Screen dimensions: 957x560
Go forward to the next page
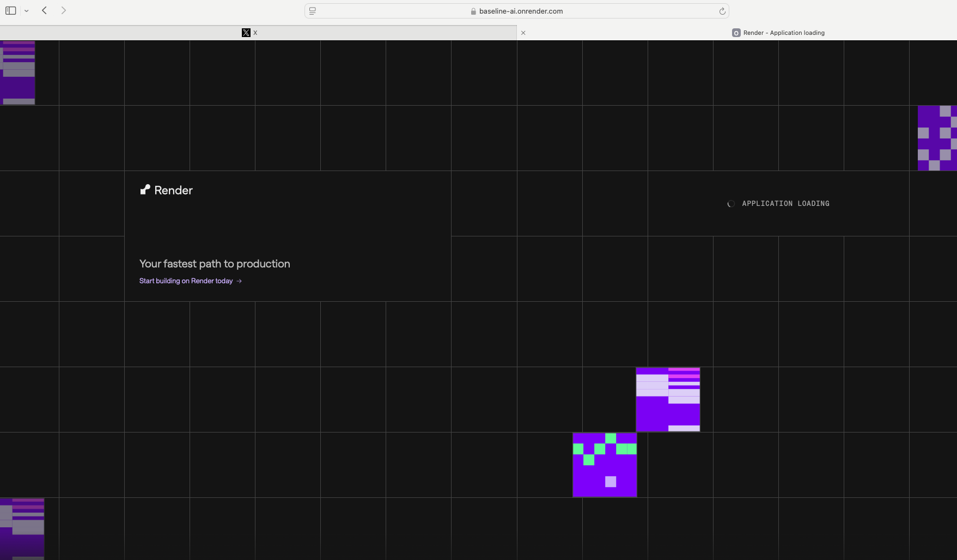click(64, 10)
